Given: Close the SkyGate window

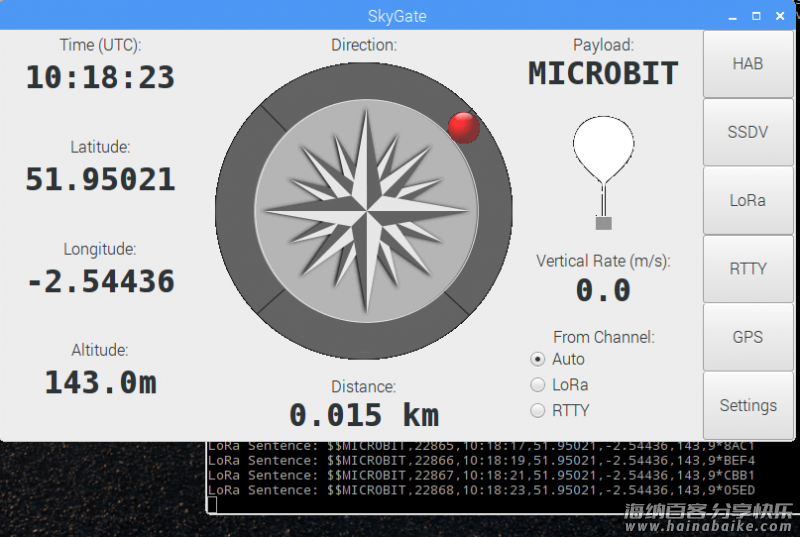Looking at the screenshot, I should [x=780, y=16].
